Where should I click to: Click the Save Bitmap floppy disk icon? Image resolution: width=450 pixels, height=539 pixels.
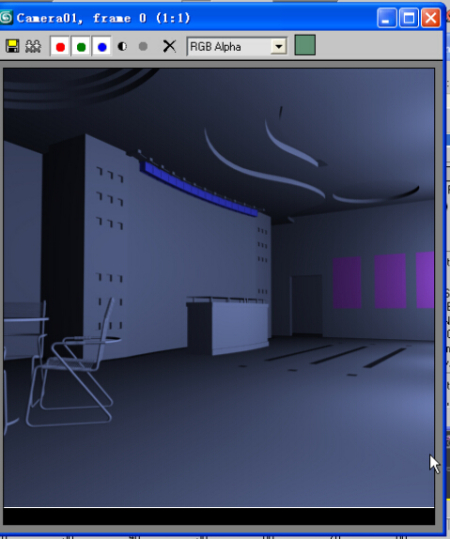pyautogui.click(x=12, y=46)
